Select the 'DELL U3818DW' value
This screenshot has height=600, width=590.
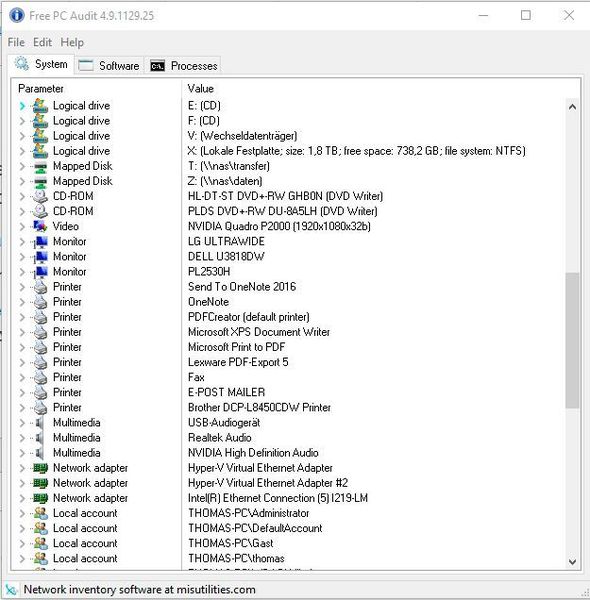(226, 257)
